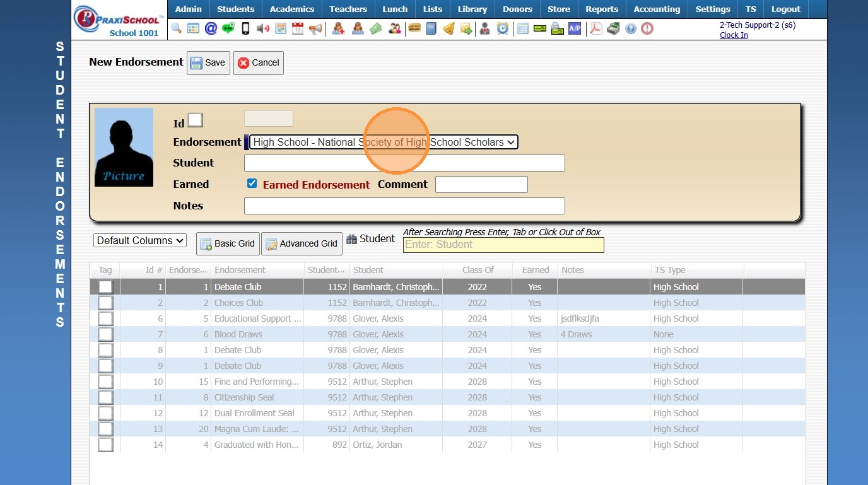Open the blue help question mark icon
Screen dimensions: 868x485
(x=631, y=28)
